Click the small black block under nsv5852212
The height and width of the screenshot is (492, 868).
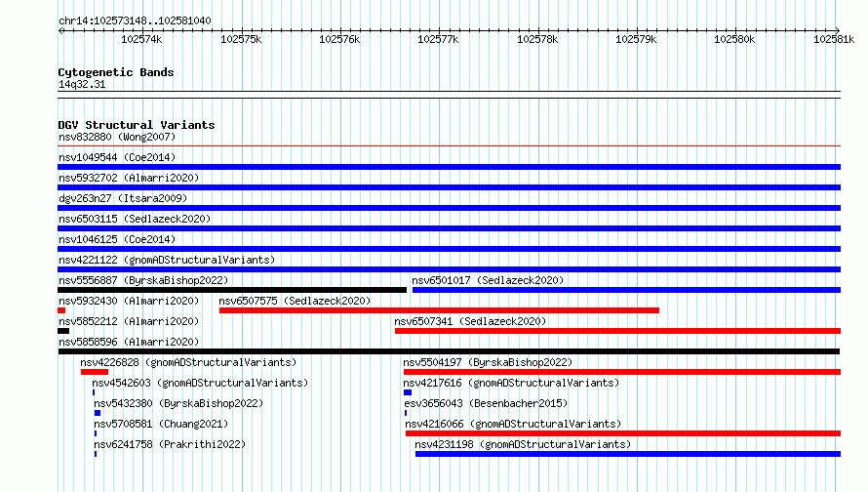[x=63, y=331]
